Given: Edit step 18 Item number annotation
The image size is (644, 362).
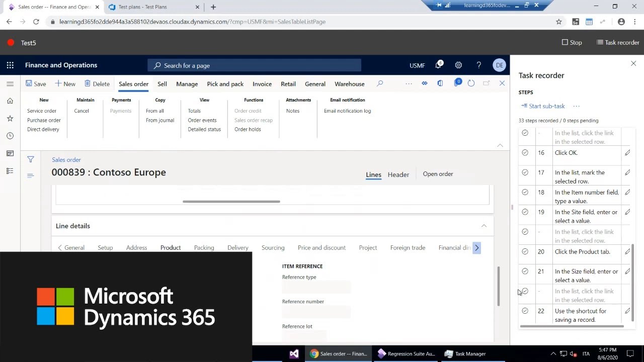Looking at the screenshot, I should [627, 192].
